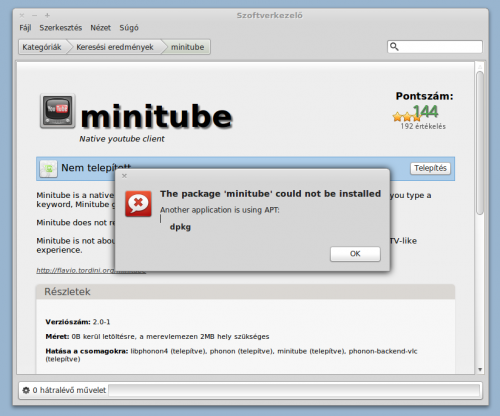This screenshot has width=500, height=416.
Task: Click the red error speech-bubble icon in dialog
Action: pos(138,204)
